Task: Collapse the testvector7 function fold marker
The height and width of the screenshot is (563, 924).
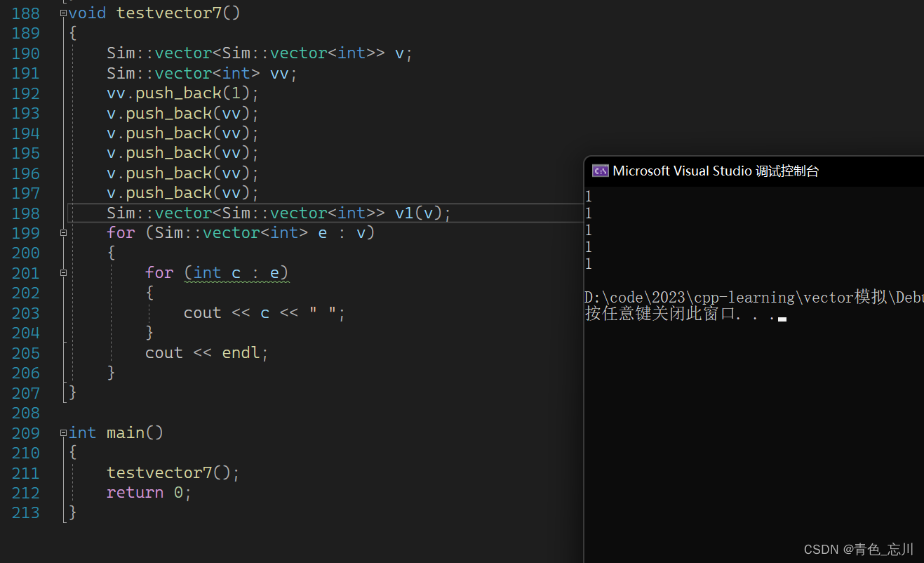Action: [x=64, y=13]
